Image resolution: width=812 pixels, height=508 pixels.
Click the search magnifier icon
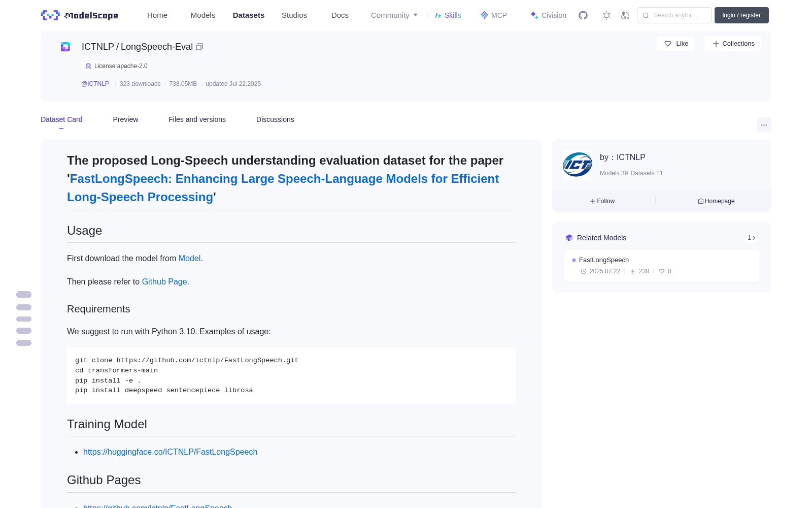(646, 15)
